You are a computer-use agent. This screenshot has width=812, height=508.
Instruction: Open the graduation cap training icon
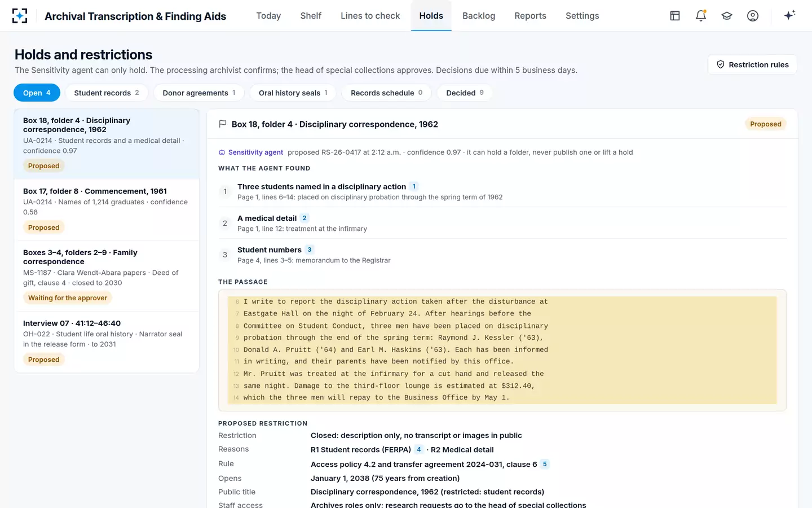click(x=727, y=16)
